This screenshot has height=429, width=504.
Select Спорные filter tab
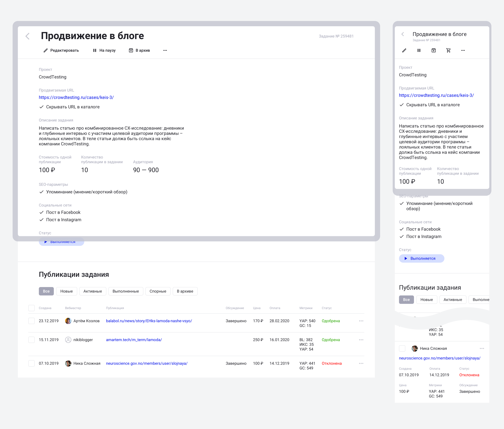(x=158, y=291)
